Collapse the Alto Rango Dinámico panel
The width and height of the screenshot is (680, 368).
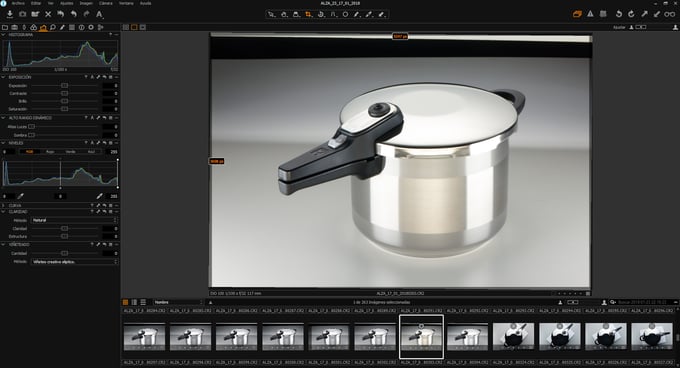(3, 118)
